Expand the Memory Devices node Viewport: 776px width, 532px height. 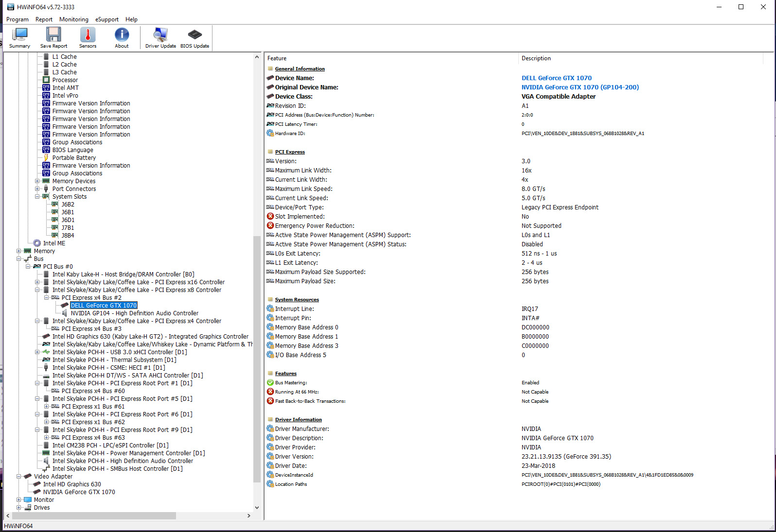(37, 181)
